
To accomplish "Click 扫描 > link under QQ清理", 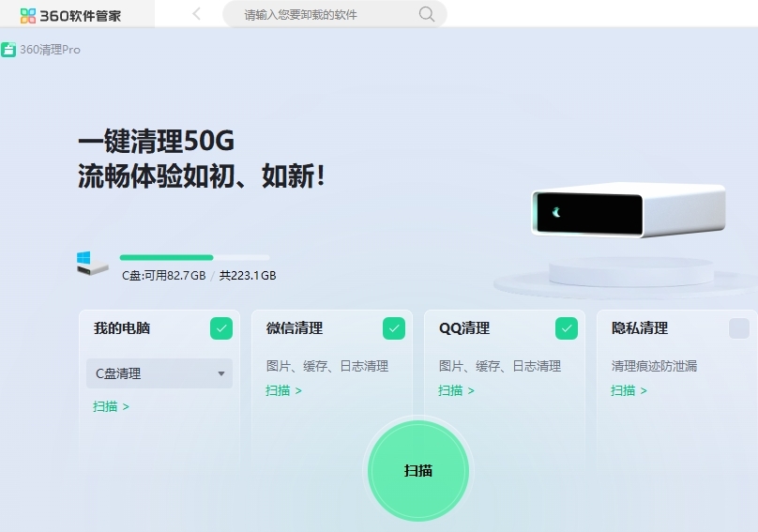I will click(x=456, y=390).
